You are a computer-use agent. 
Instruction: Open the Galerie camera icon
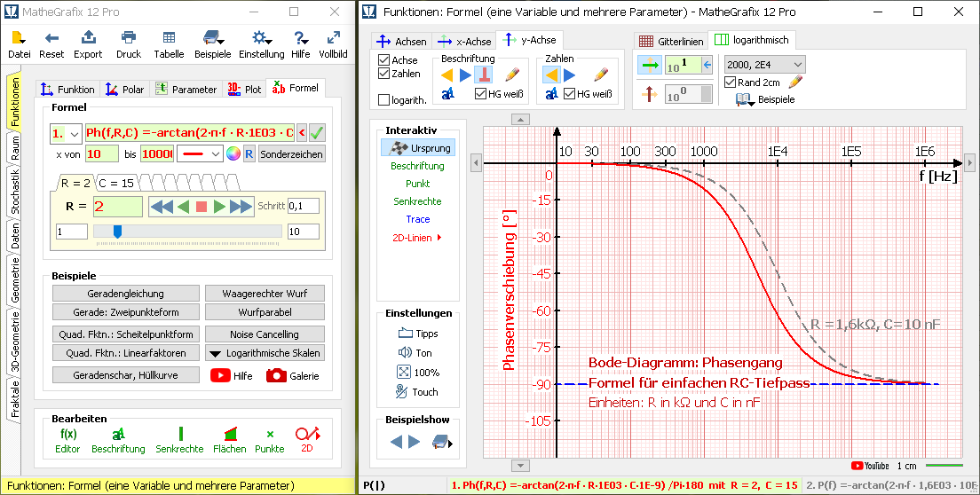click(293, 375)
